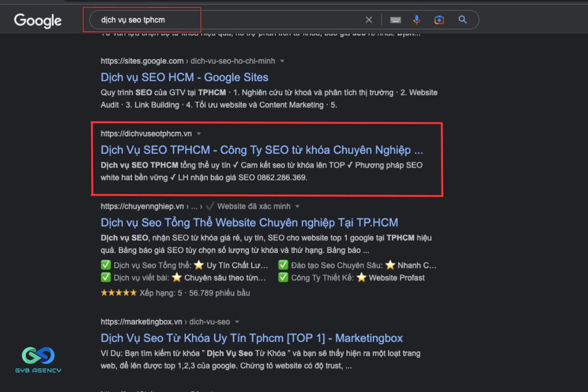This screenshot has height=392, width=588.
Task: Open Google Lens image search
Action: (439, 20)
